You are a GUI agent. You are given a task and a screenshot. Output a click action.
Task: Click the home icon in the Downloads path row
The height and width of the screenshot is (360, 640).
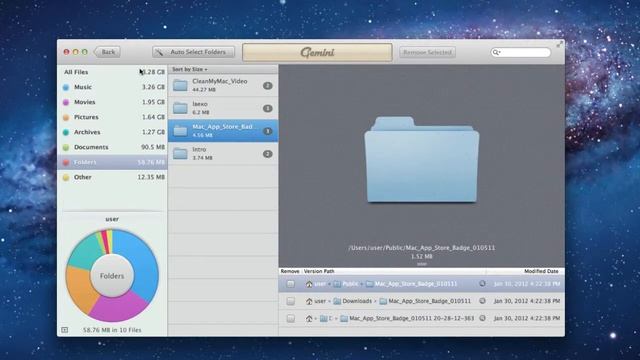[309, 301]
